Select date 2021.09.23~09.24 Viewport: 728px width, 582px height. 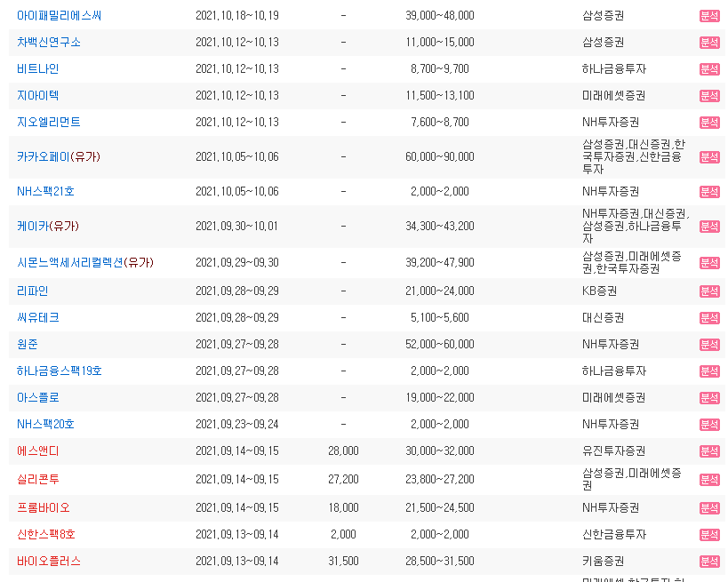pyautogui.click(x=237, y=424)
